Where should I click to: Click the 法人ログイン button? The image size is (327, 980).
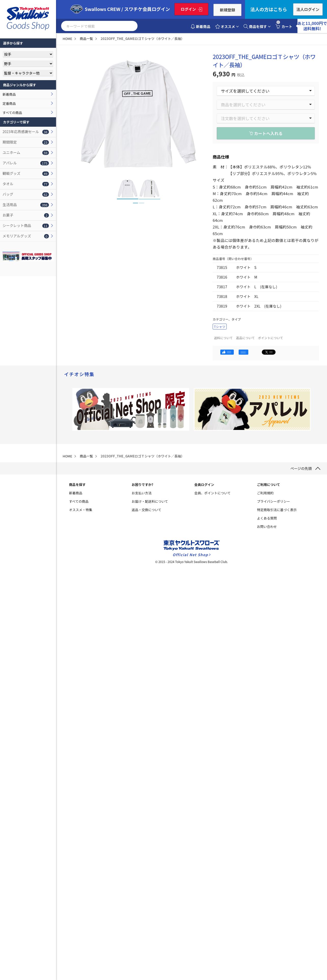308,9
